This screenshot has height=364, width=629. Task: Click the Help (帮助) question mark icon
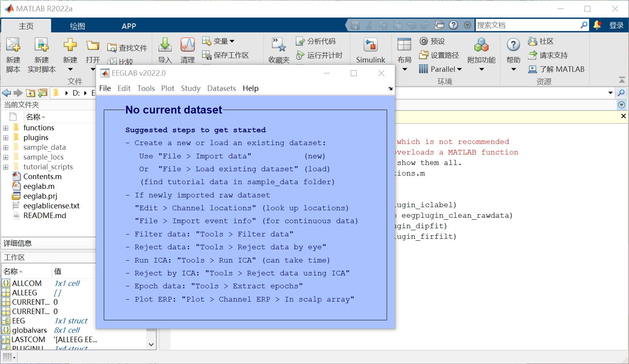514,45
